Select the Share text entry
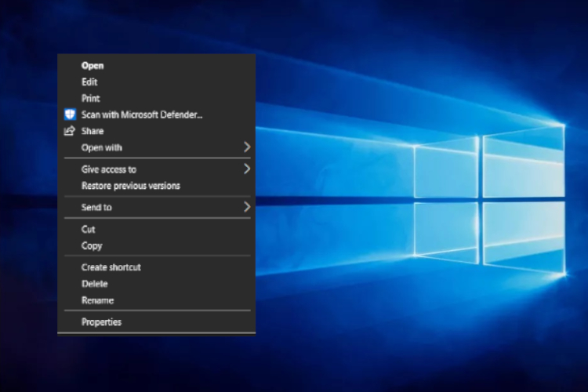Viewport: 588px width, 392px height. click(93, 131)
